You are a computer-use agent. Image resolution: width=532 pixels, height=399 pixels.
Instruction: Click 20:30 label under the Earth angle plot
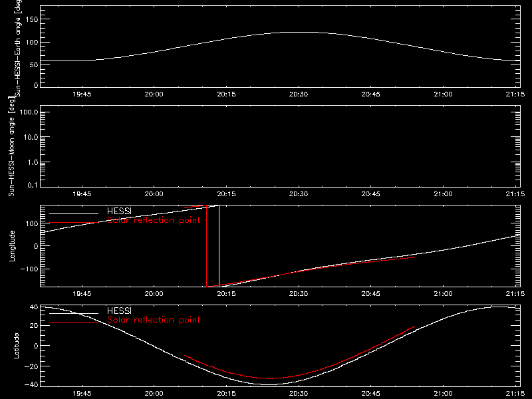[x=299, y=94]
